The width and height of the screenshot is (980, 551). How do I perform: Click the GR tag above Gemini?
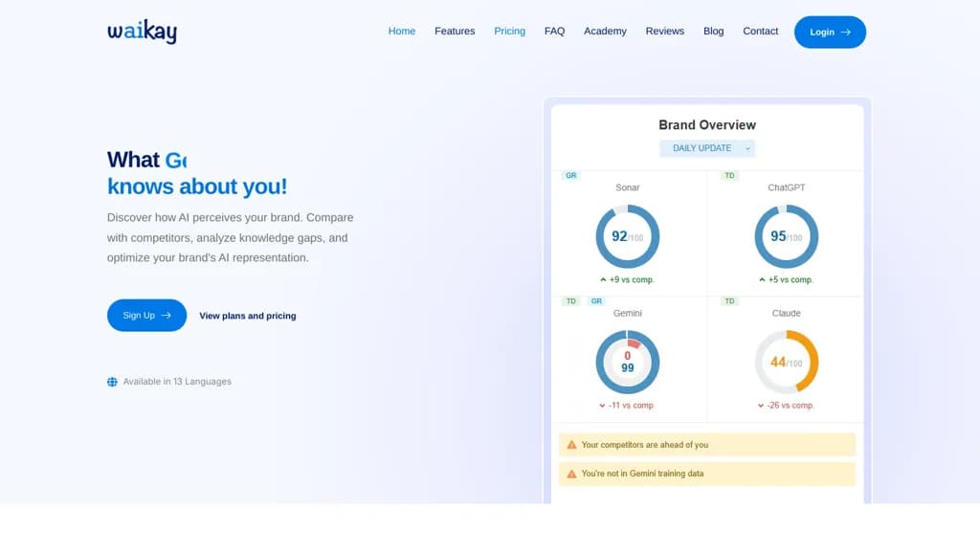point(596,301)
